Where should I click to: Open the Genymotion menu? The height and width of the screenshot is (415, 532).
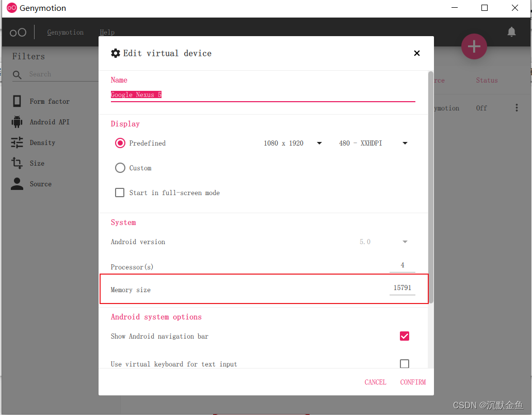(x=66, y=32)
